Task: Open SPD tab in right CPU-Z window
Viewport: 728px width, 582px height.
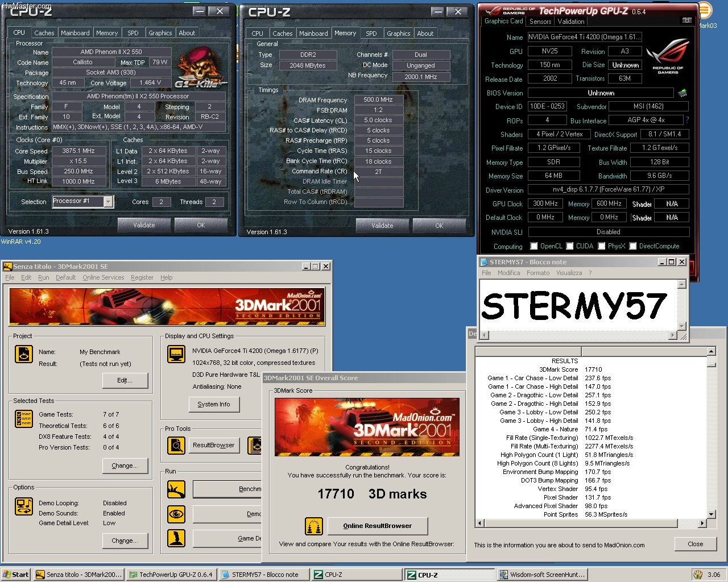Action: (x=371, y=34)
